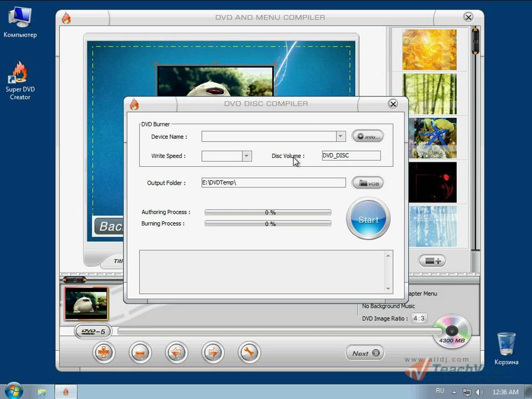Click the RU language indicator

point(439,391)
